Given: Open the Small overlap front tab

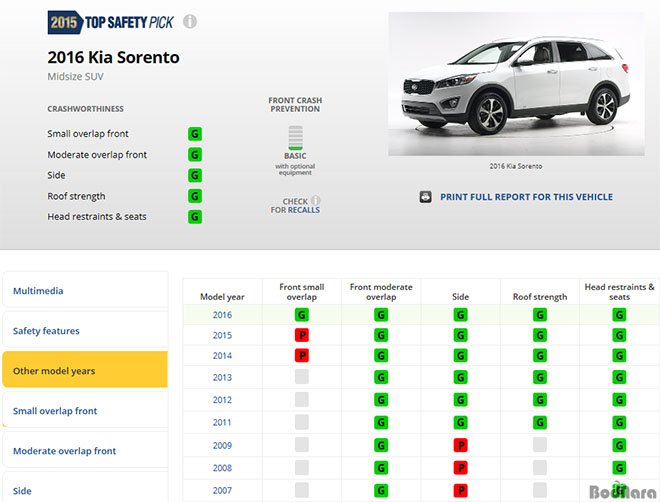Looking at the screenshot, I should click(x=85, y=410).
